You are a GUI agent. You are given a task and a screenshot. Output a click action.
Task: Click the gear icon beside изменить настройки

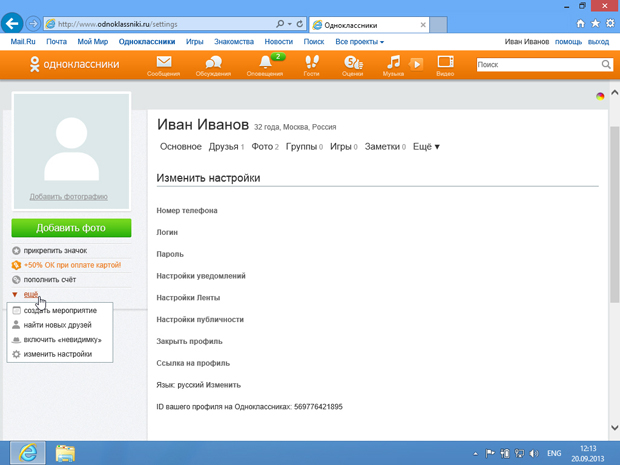pyautogui.click(x=16, y=354)
